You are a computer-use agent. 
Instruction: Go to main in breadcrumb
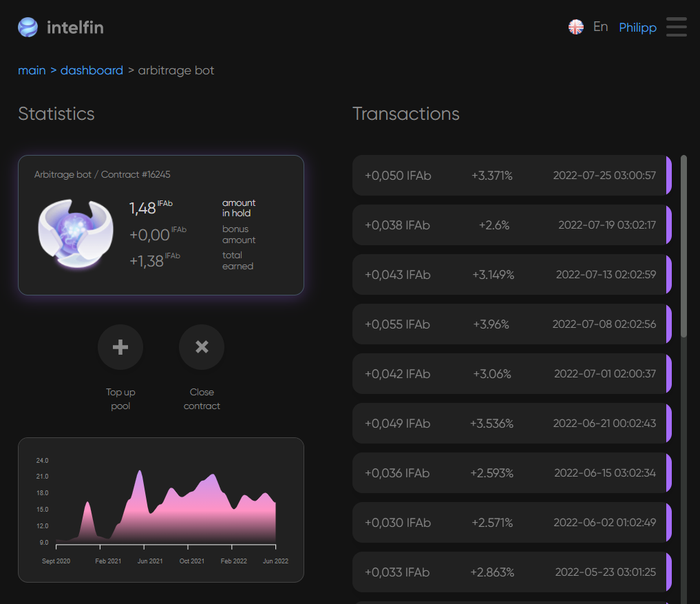[32, 70]
